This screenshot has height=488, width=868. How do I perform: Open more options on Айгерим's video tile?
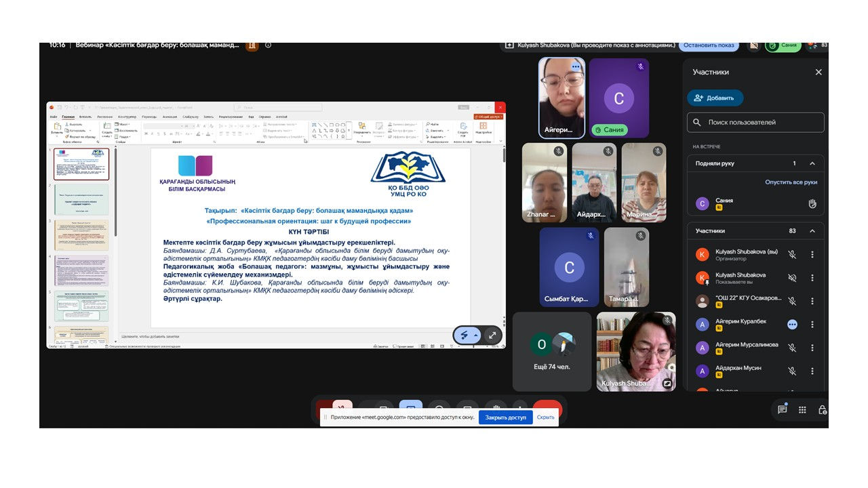tap(576, 67)
